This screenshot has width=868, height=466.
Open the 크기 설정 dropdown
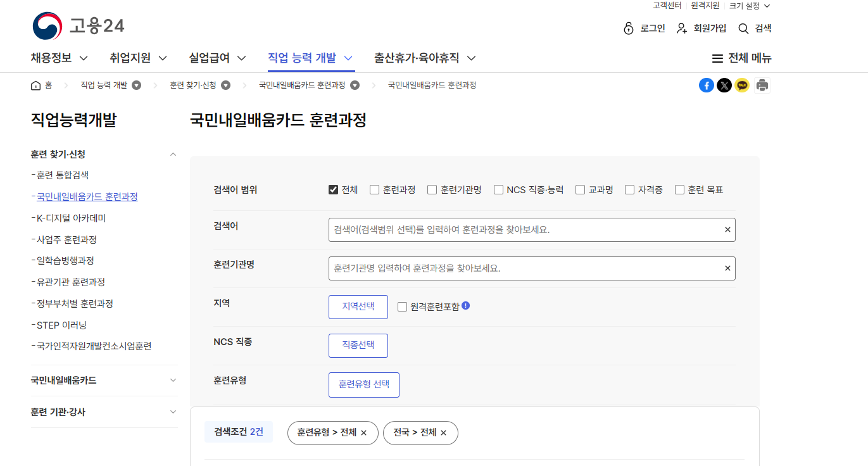[x=750, y=6]
